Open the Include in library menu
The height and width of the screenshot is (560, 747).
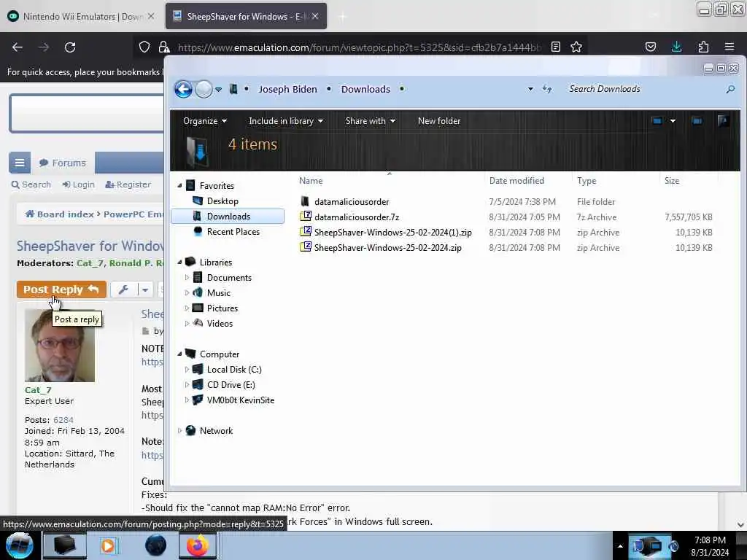[286, 121]
